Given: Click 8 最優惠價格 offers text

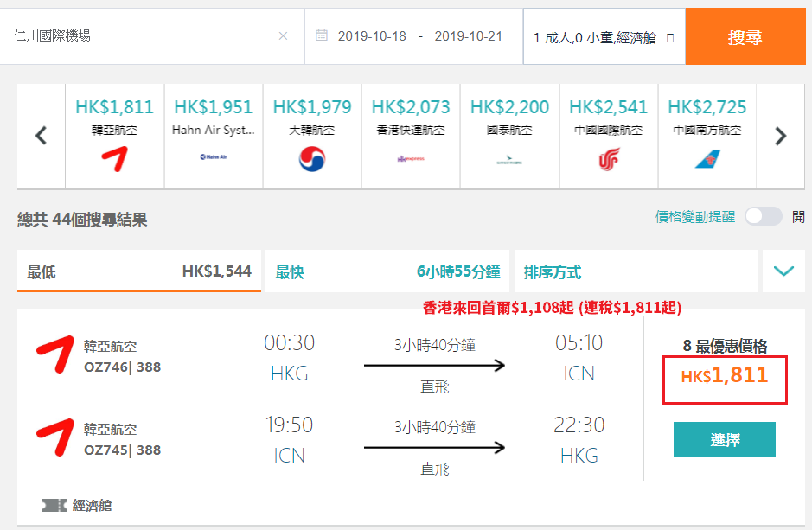Looking at the screenshot, I should click(725, 346).
